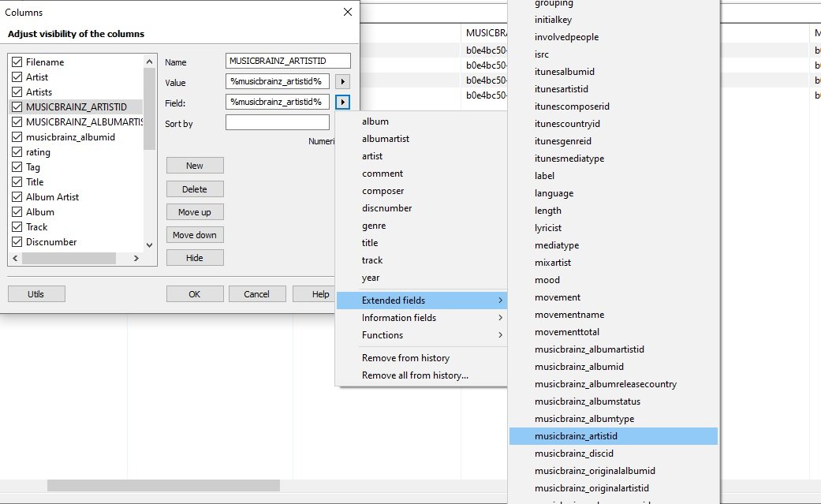Screen dimensions: 821x504
Task: Choose album from the placeholder menu
Action: [x=421, y=121]
